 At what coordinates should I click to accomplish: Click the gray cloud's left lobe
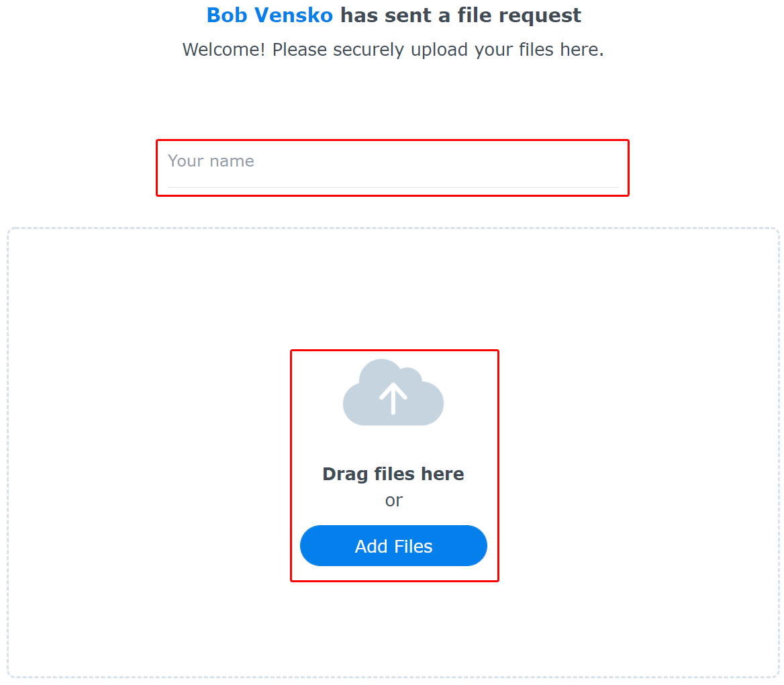358,403
